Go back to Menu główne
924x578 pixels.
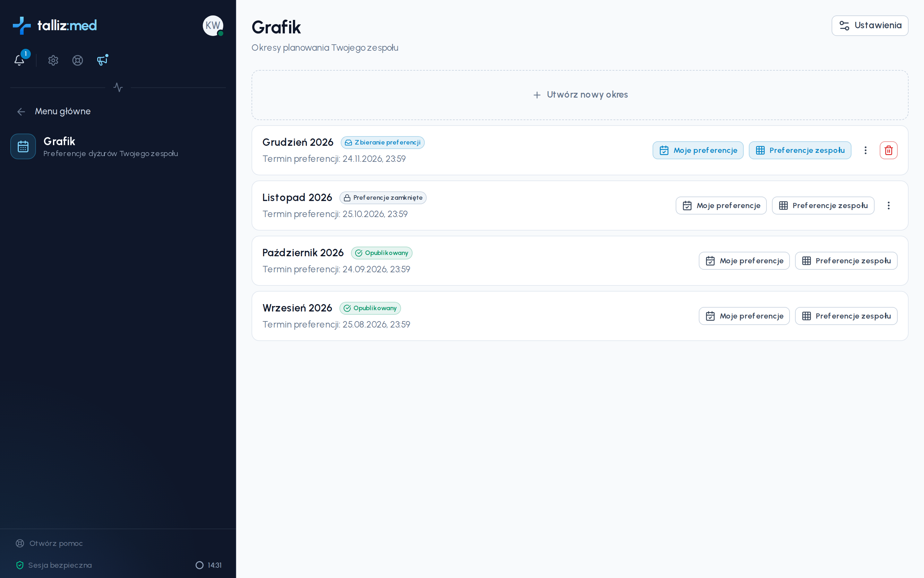(54, 111)
